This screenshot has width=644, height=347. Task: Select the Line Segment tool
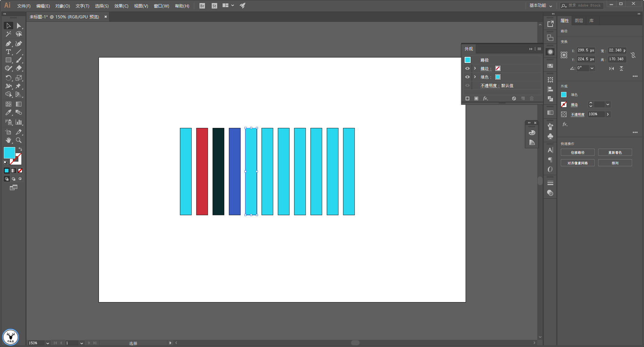(x=19, y=52)
